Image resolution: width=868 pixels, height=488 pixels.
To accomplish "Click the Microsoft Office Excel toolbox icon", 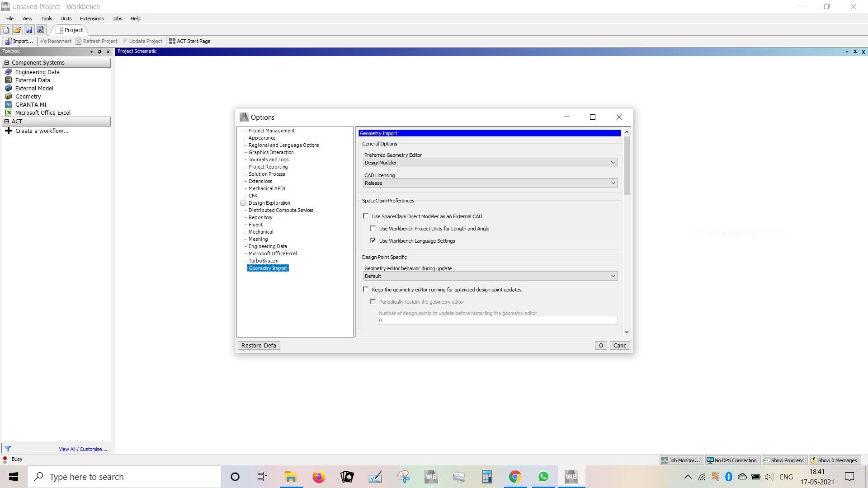I will [x=8, y=113].
